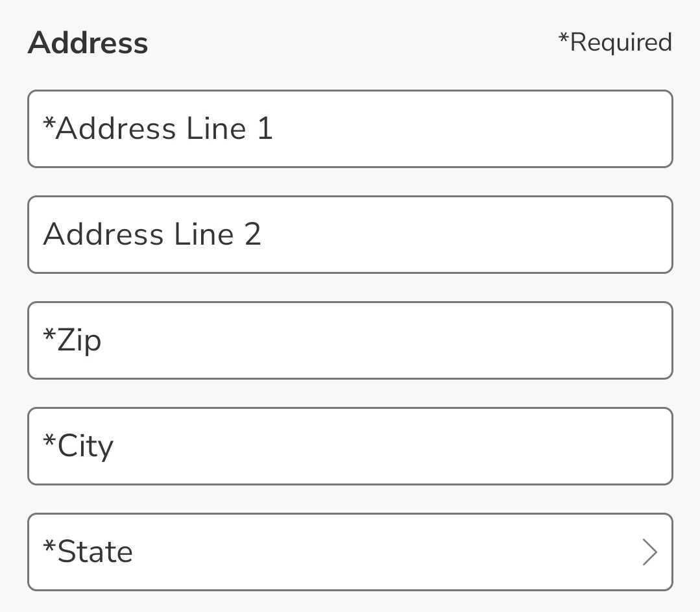Tap the asterisk before Address Line 1
This screenshot has width=700, height=612.
point(47,129)
